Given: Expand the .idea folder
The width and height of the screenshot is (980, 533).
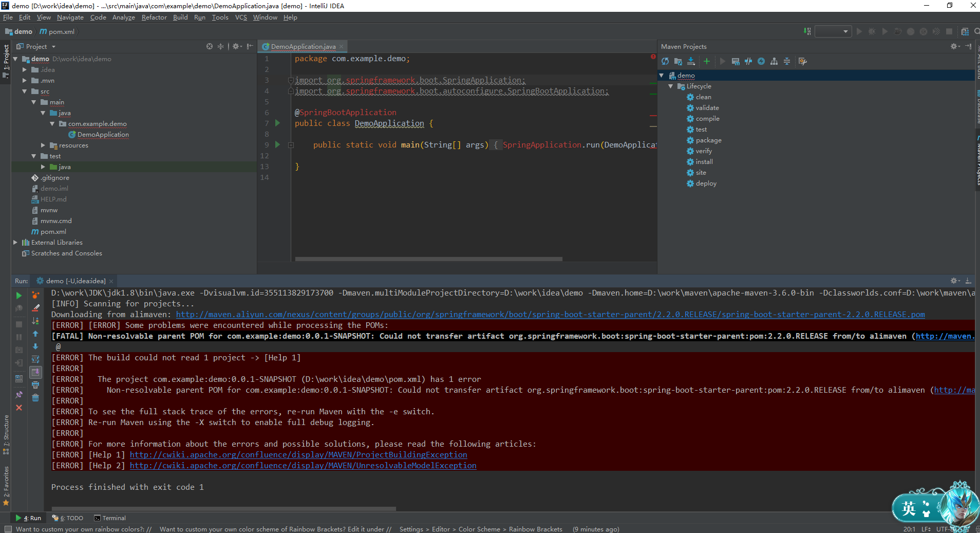Looking at the screenshot, I should pos(25,70).
